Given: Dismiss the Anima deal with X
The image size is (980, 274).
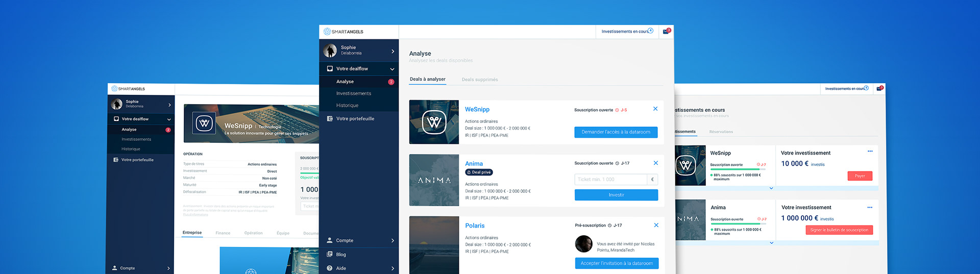Looking at the screenshot, I should (656, 163).
